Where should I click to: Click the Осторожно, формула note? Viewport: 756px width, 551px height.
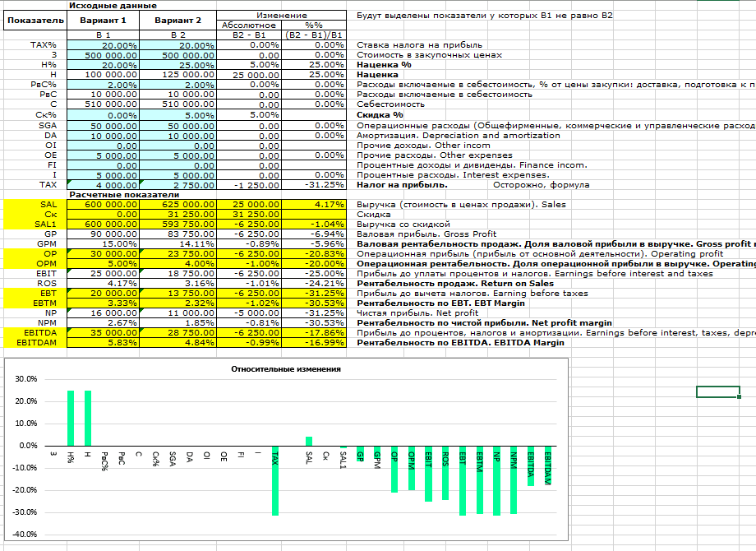click(541, 185)
